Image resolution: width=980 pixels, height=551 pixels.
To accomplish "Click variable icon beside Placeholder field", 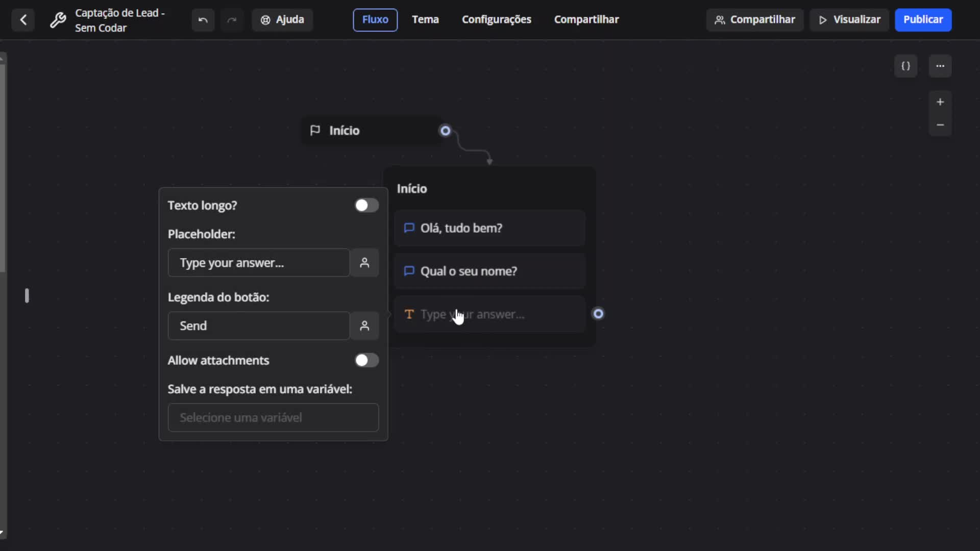I will coord(364,263).
